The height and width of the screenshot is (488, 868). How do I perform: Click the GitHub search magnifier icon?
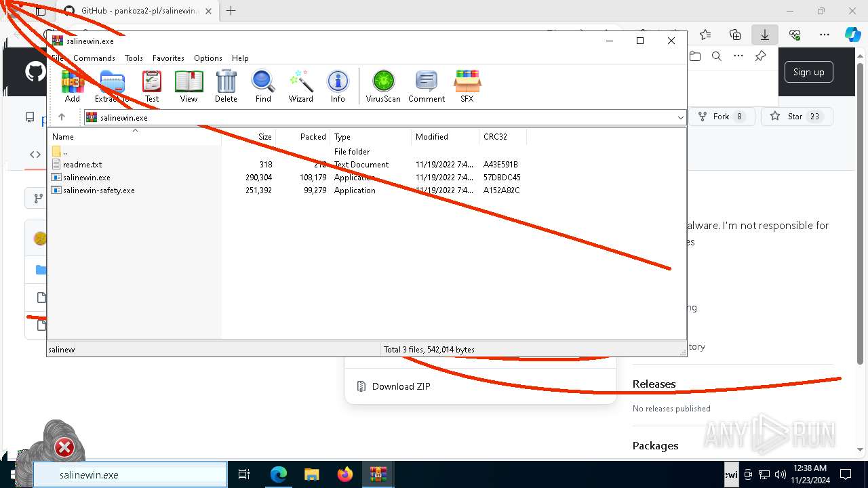pyautogui.click(x=716, y=56)
